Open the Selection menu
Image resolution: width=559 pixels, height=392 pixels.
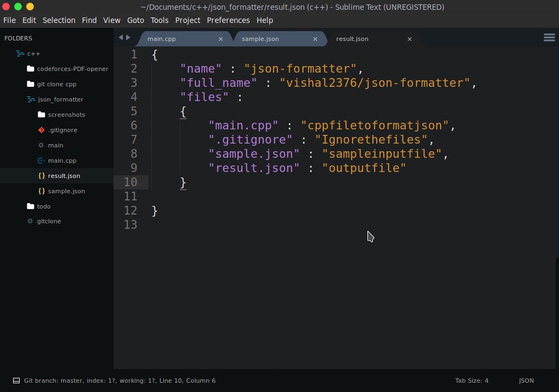click(x=59, y=20)
